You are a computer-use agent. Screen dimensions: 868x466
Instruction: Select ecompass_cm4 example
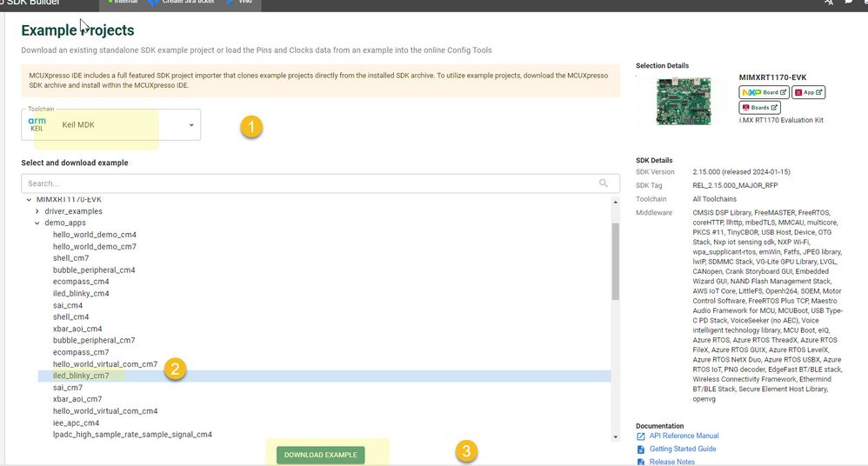tap(81, 282)
